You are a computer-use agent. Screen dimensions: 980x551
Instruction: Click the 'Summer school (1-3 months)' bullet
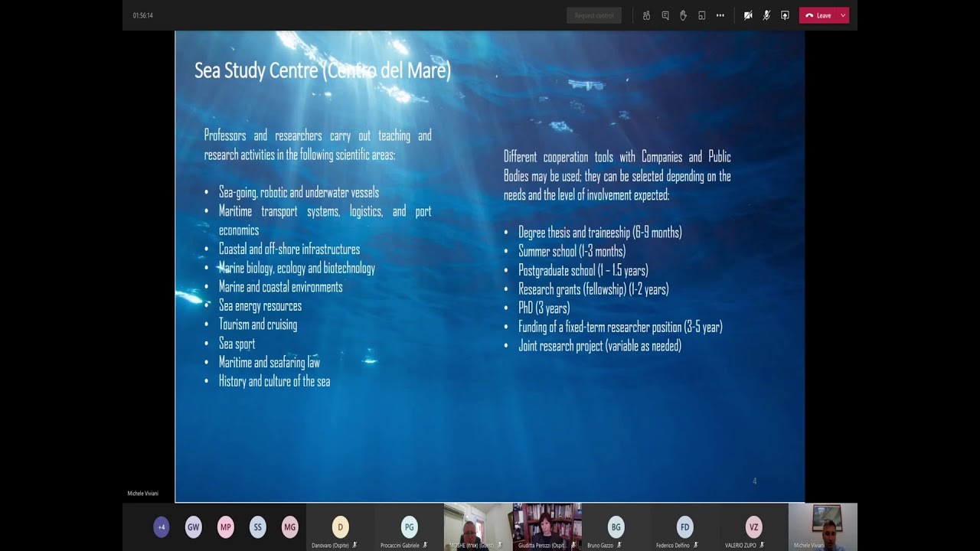tap(572, 251)
